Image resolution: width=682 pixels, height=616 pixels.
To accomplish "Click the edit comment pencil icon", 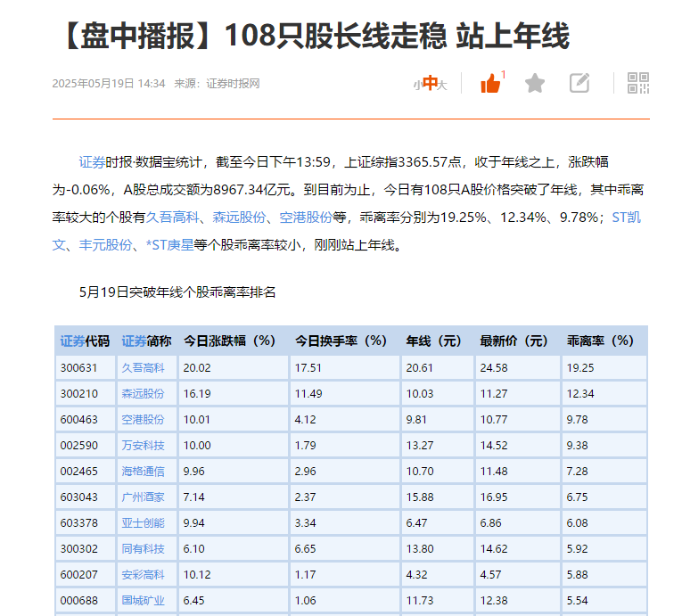I will [579, 83].
